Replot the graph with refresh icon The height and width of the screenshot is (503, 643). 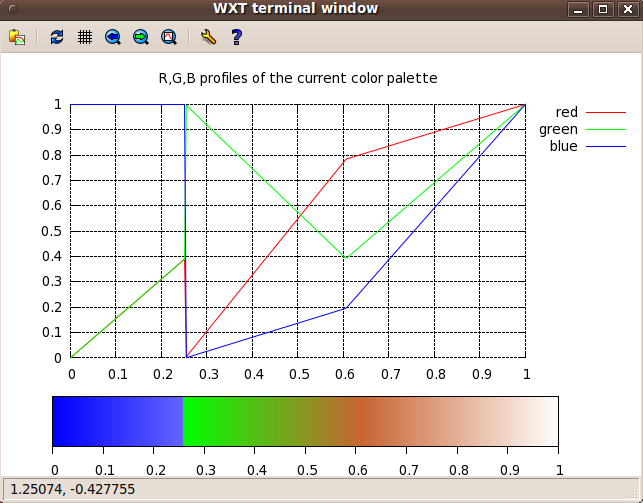point(57,37)
